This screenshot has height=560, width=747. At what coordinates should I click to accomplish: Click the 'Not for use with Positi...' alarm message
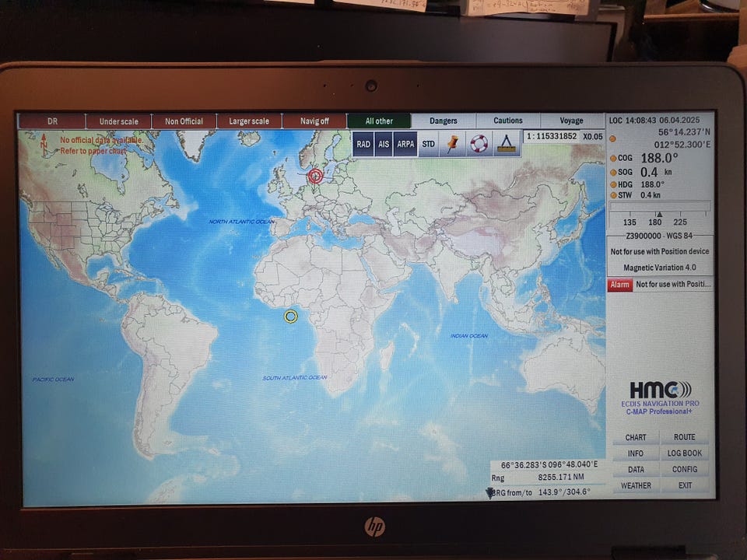pos(672,285)
